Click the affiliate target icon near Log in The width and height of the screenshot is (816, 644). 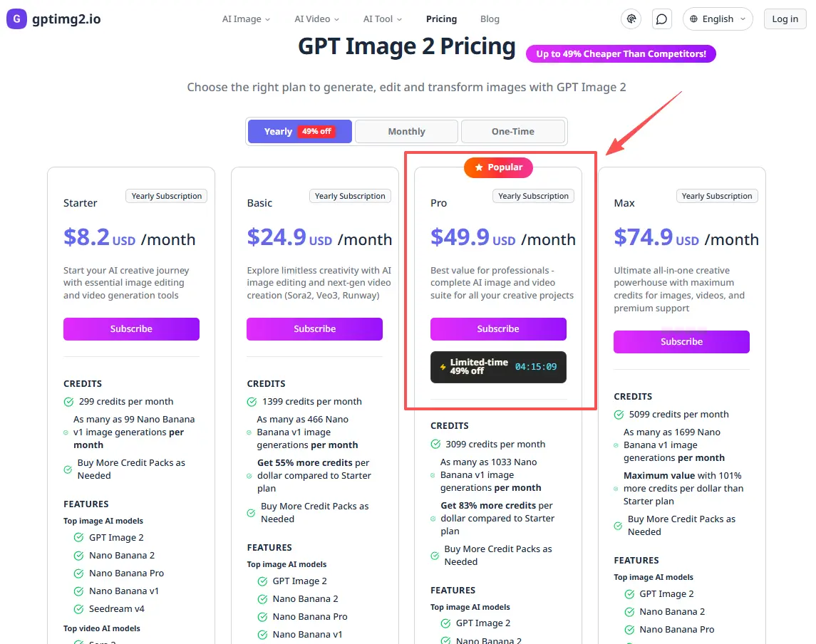(x=631, y=19)
